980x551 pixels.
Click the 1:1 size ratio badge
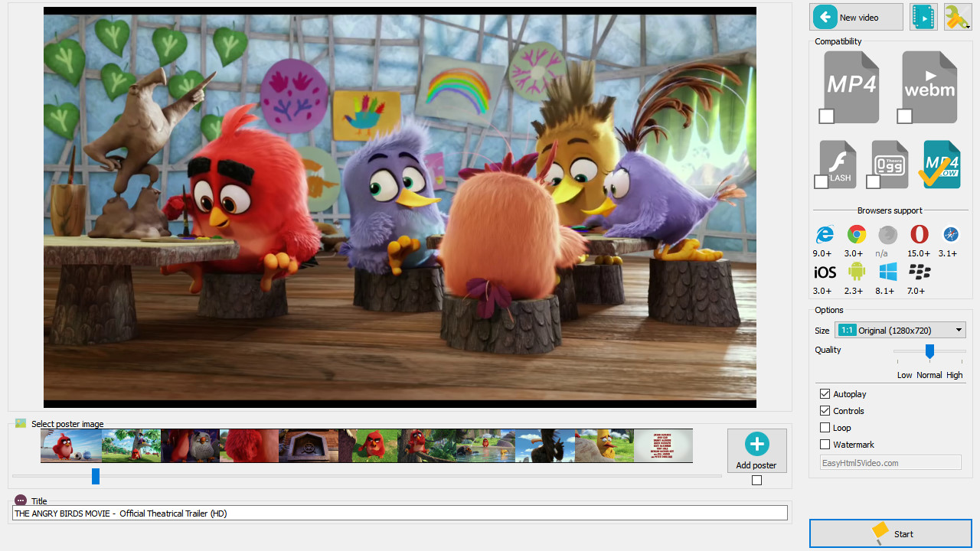coord(847,330)
